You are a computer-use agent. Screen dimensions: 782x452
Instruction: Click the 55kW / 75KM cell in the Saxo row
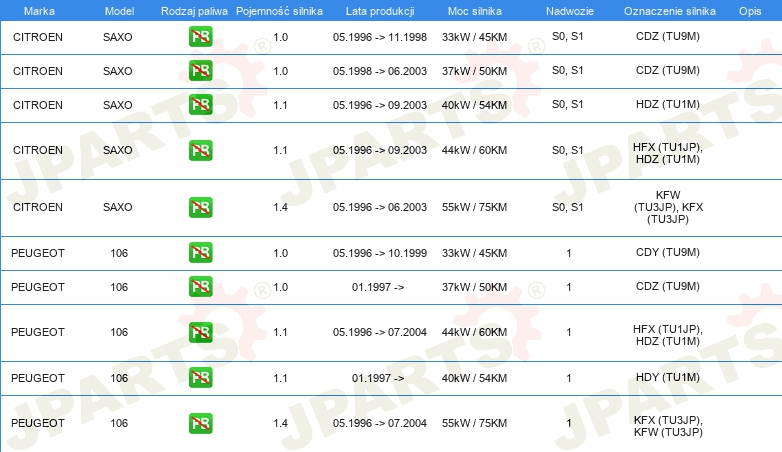(x=474, y=207)
